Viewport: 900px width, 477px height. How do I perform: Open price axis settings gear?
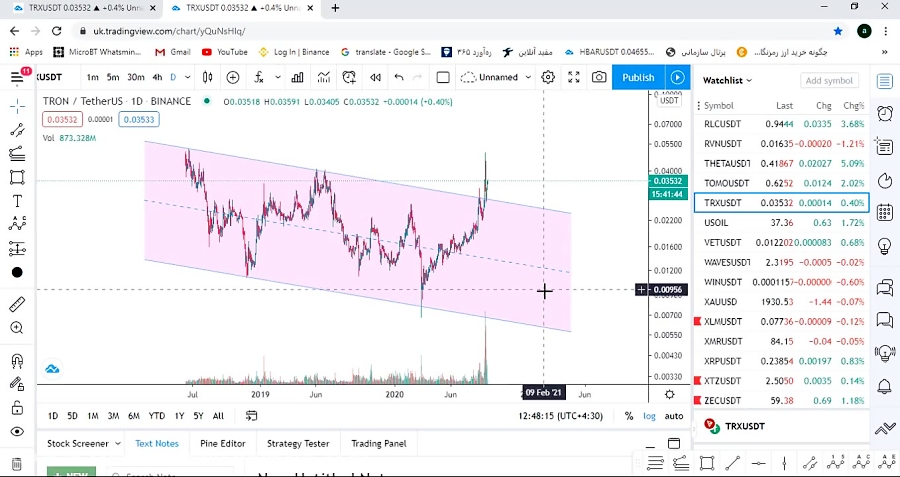669,394
